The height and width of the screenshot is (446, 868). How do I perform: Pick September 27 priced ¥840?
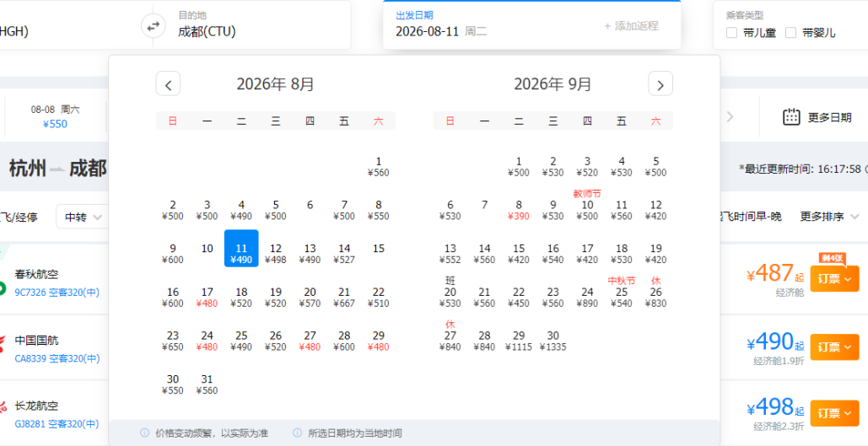click(x=450, y=336)
